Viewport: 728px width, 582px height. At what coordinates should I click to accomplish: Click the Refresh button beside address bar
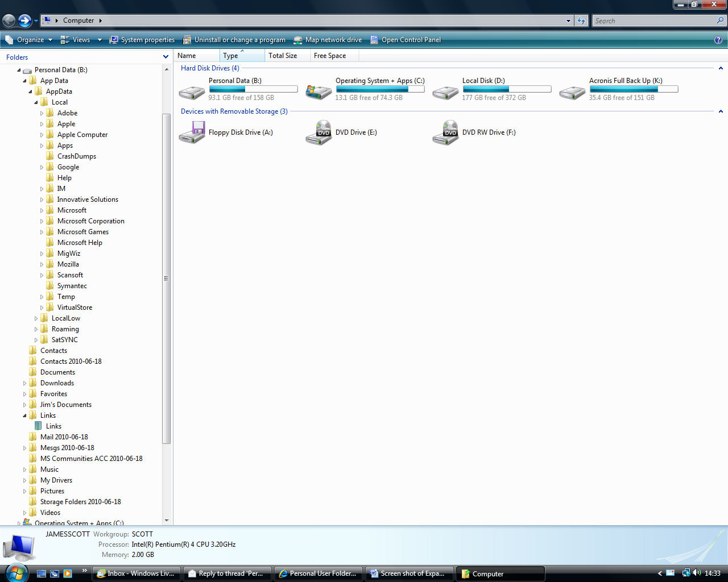tap(581, 20)
